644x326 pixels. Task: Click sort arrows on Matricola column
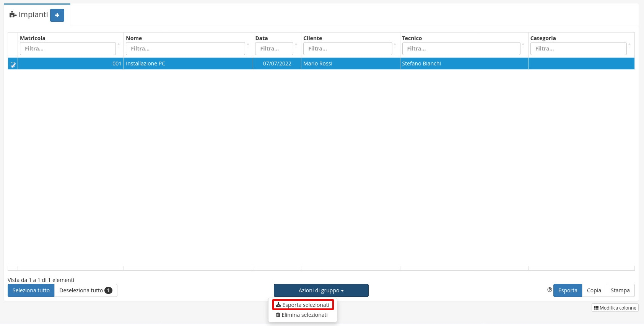point(119,44)
